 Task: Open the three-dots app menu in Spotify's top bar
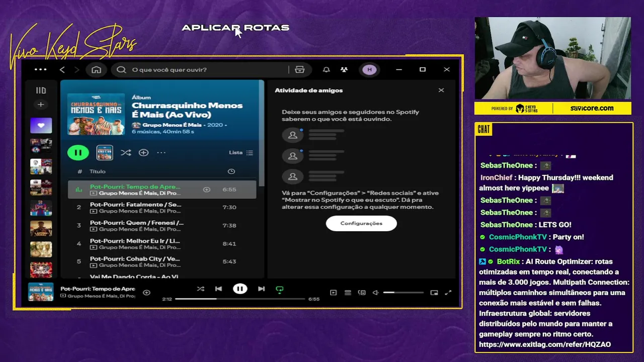coord(40,69)
